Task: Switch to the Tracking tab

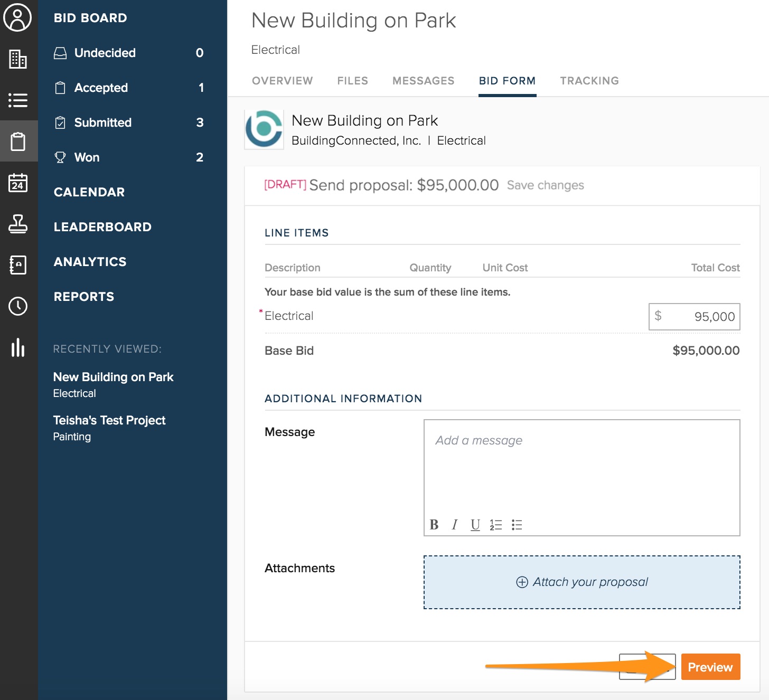Action: (x=589, y=81)
